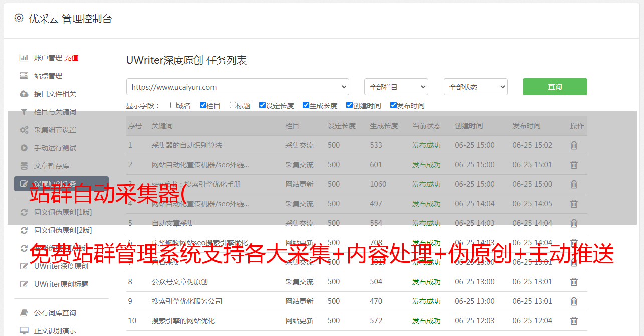Click the 操作 column header
This screenshot has width=644, height=336.
(577, 126)
